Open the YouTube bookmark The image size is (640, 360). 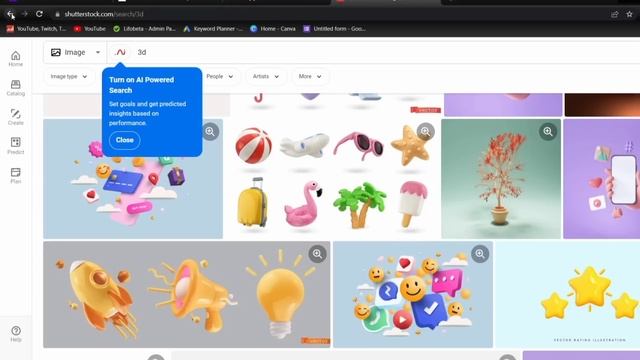[x=89, y=29]
